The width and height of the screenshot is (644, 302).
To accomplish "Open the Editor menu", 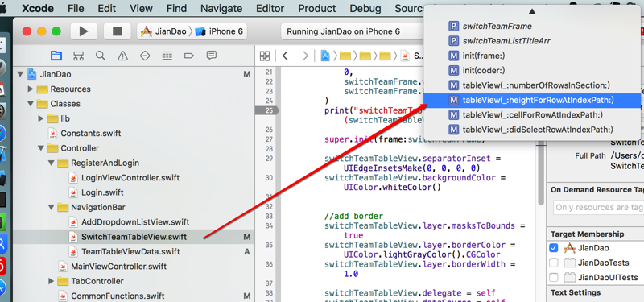I will [x=270, y=8].
